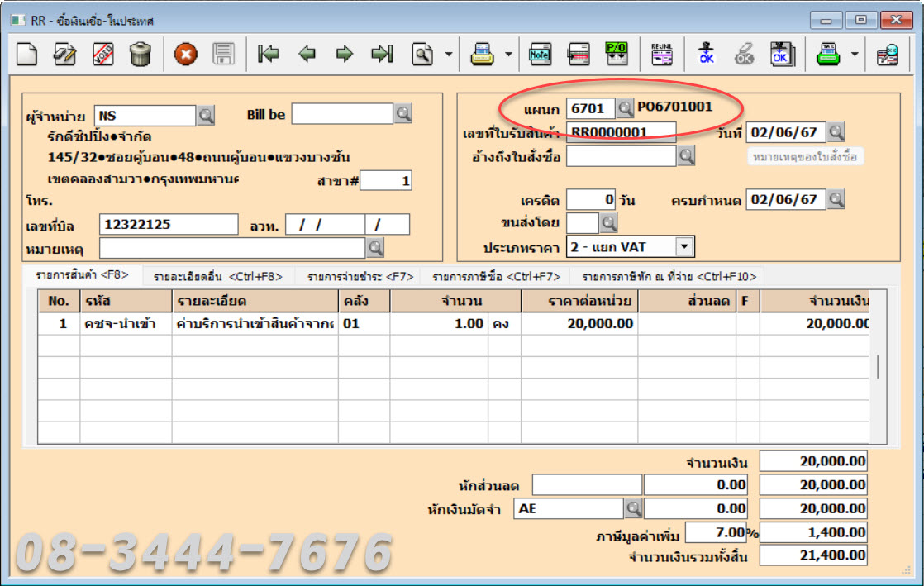Open calendar lookup for ครบกำหนด date
This screenshot has width=924, height=586.
[x=836, y=199]
